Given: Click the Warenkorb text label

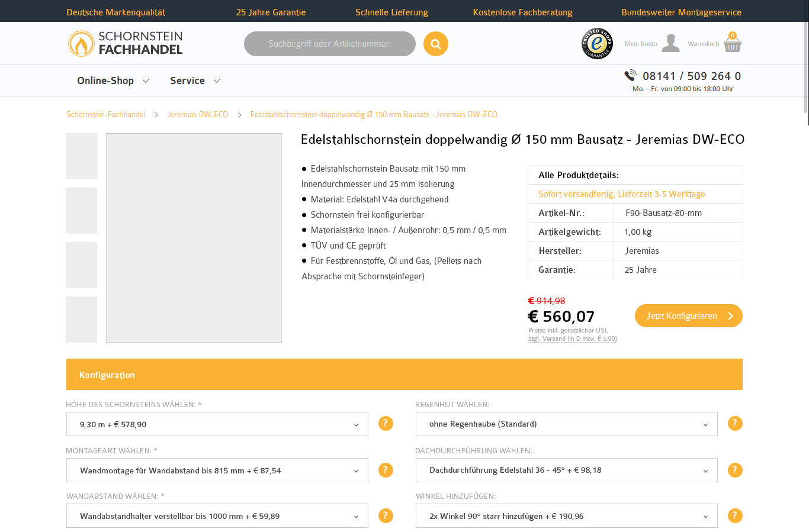Looking at the screenshot, I should coord(703,44).
